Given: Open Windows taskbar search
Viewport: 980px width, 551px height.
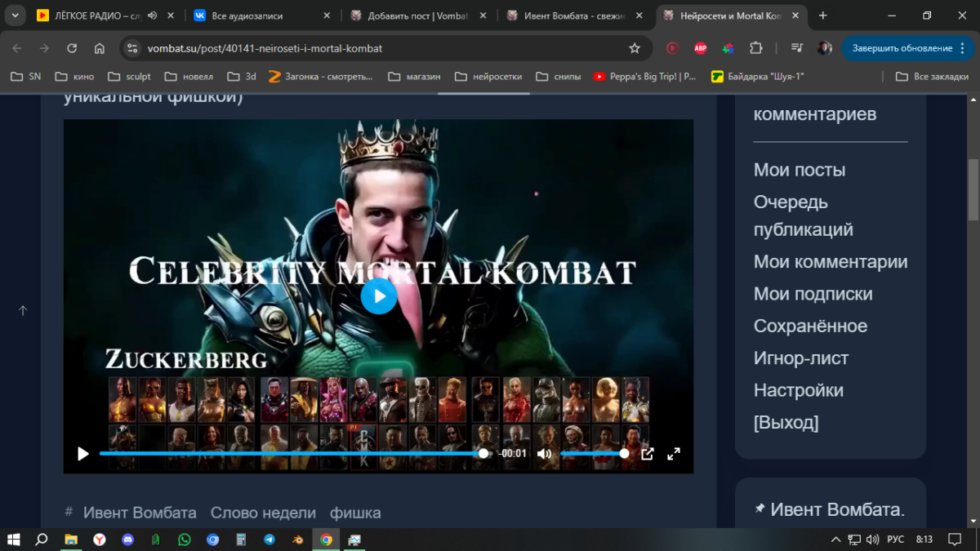Looking at the screenshot, I should pyautogui.click(x=42, y=540).
